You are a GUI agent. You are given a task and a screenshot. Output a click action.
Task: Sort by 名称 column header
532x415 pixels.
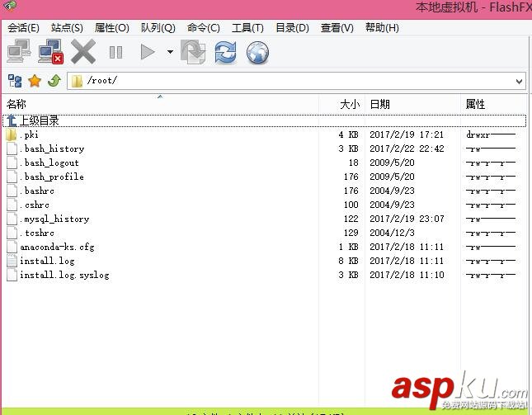click(160, 104)
